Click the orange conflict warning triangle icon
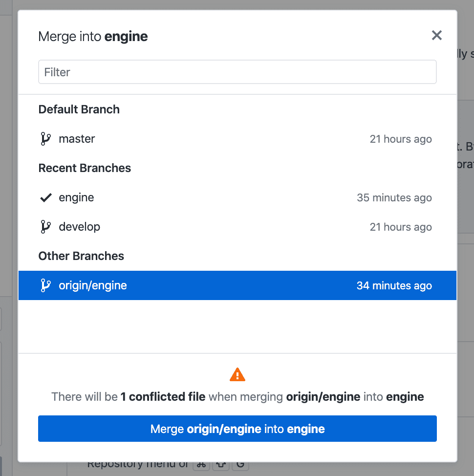 (x=237, y=374)
